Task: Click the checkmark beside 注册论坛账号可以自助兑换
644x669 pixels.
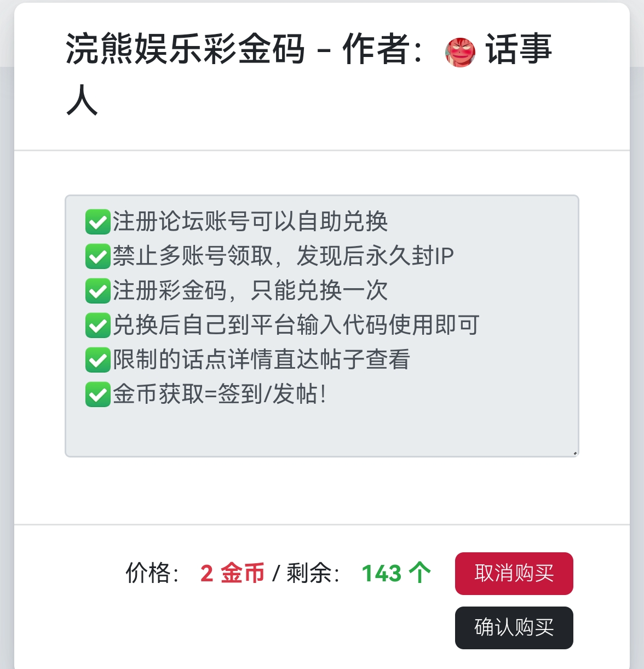Action: click(x=98, y=222)
